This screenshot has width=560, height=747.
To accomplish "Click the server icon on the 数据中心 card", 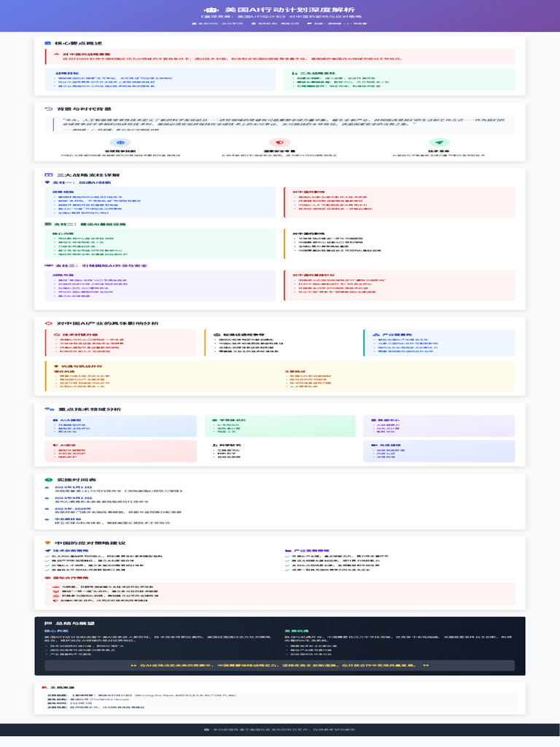I will (x=373, y=419).
